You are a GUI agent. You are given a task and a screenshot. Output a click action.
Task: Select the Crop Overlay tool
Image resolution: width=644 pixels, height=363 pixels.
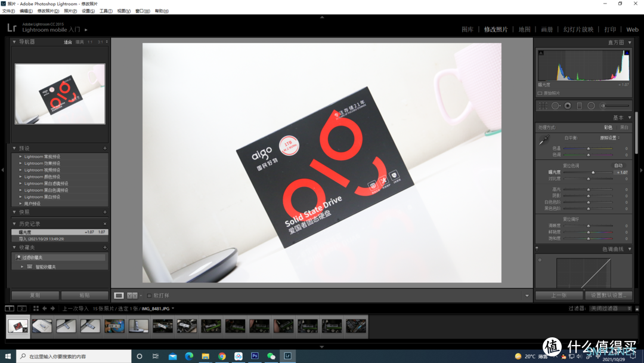pos(543,106)
